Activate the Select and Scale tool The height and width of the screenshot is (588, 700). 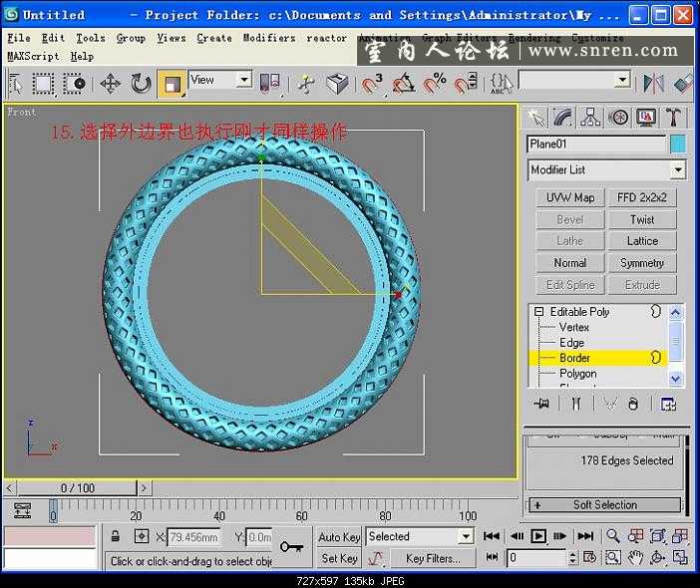click(172, 84)
